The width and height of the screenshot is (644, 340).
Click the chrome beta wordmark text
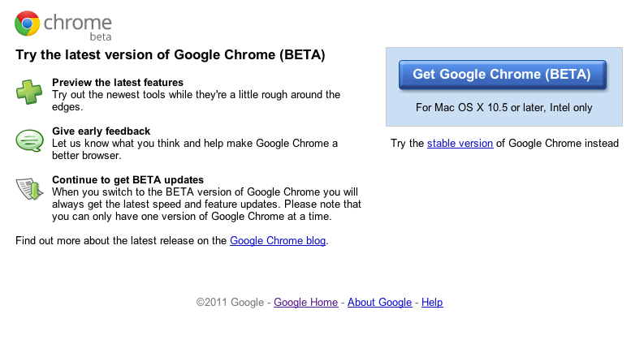(78, 27)
